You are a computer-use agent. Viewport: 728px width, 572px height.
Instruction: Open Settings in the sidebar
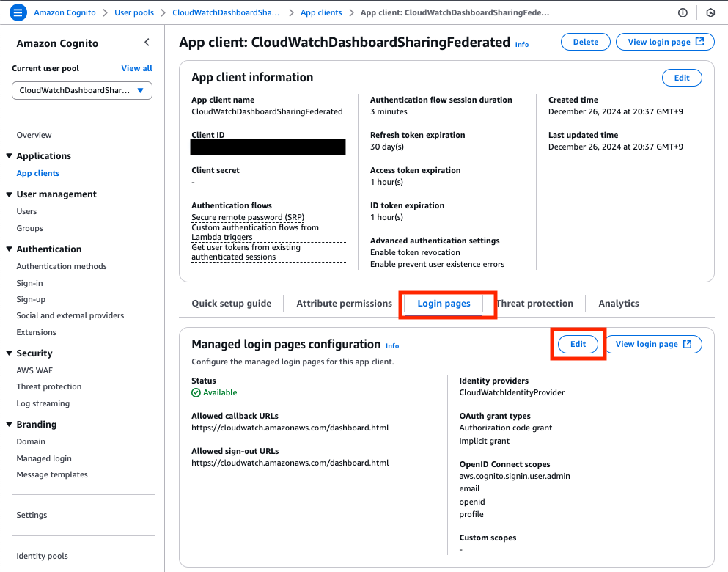[x=32, y=515]
